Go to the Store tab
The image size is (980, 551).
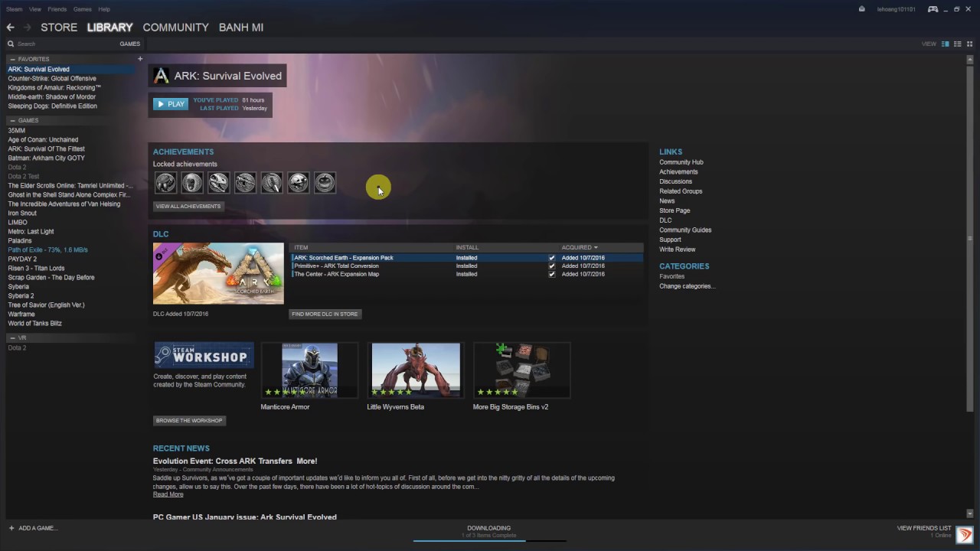[x=59, y=28]
